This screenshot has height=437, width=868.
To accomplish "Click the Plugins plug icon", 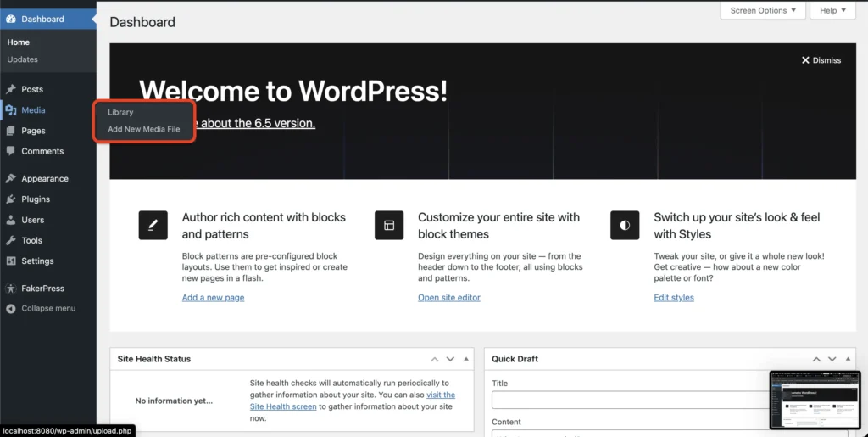I will click(11, 199).
